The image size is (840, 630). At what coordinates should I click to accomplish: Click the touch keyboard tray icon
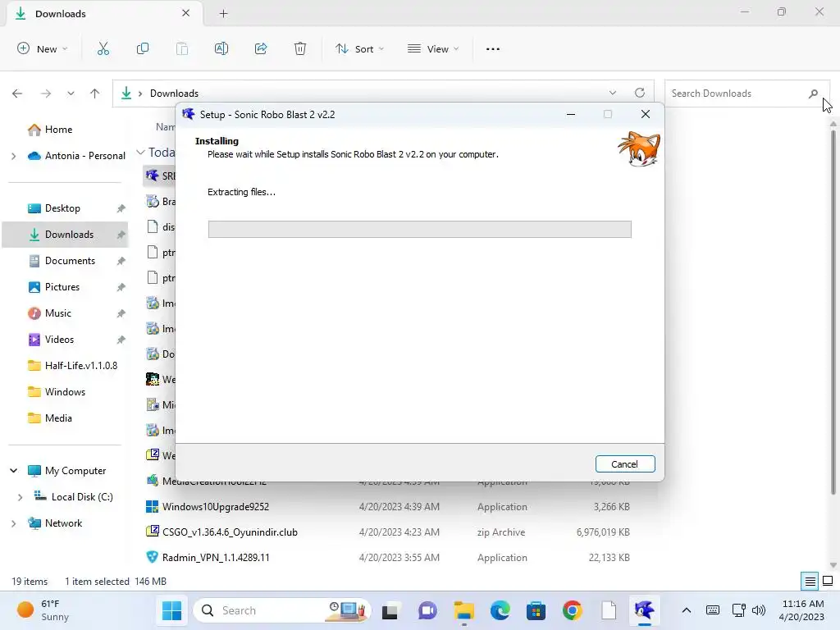[713, 610]
